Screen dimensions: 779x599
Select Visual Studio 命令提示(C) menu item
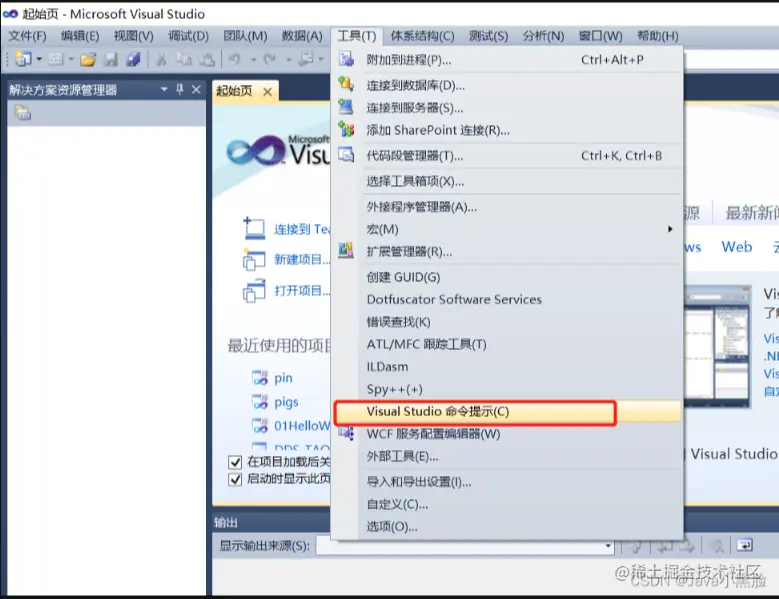tap(508, 412)
